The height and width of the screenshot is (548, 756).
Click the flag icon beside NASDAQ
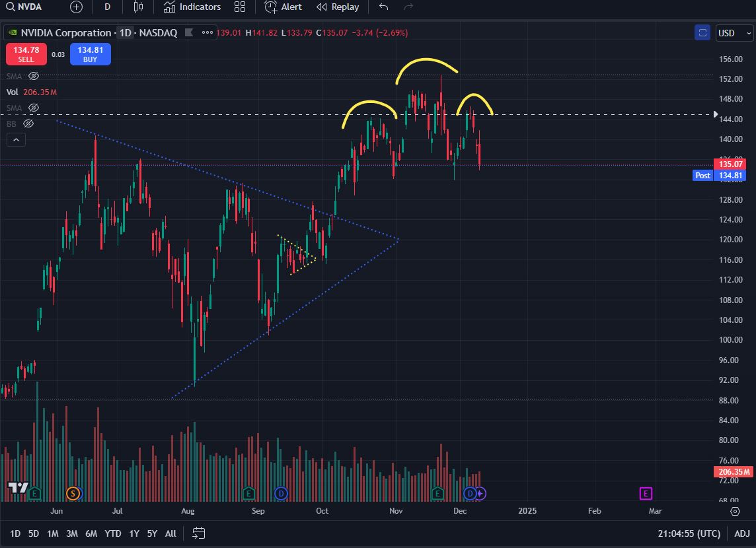click(x=189, y=33)
